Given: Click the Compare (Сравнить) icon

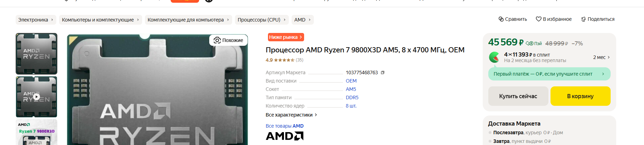Looking at the screenshot, I should [501, 19].
